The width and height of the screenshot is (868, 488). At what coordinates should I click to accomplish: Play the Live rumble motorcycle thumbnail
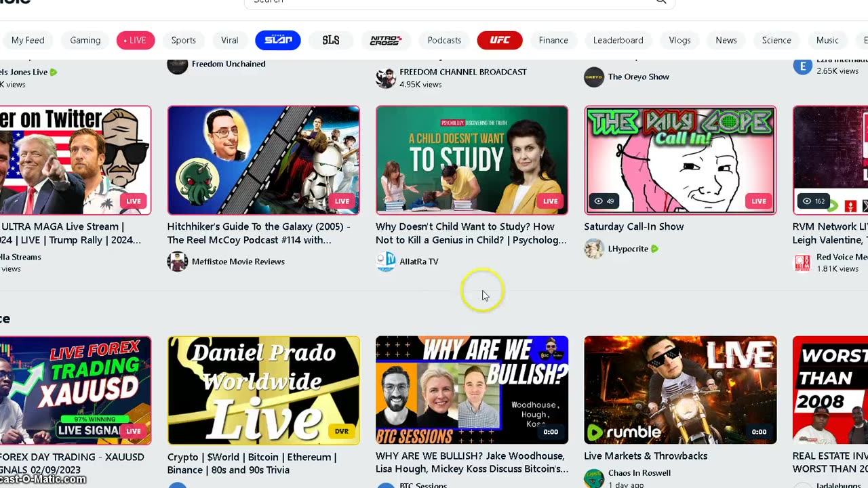(680, 390)
